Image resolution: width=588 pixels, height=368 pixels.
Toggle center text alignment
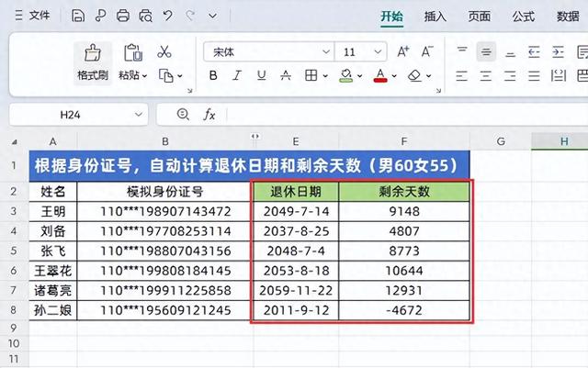click(x=486, y=75)
